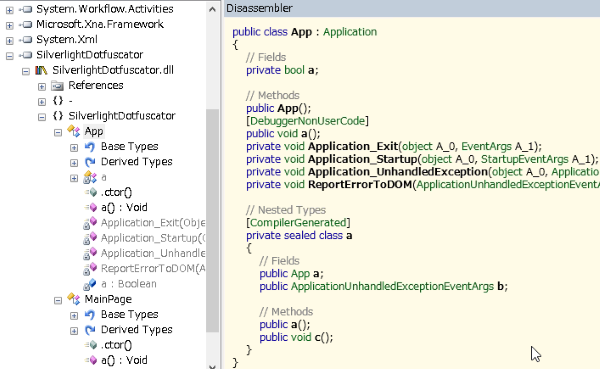The image size is (600, 369).
Task: Click the ReportErrorToDOM private method icon
Action: coord(90,269)
